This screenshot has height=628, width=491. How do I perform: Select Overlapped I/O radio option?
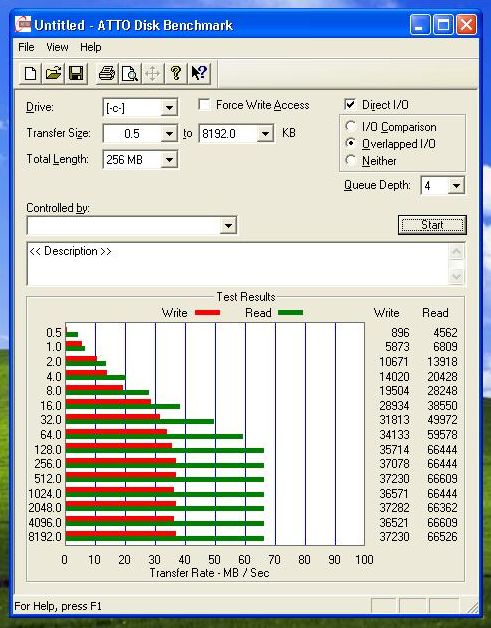(x=350, y=143)
